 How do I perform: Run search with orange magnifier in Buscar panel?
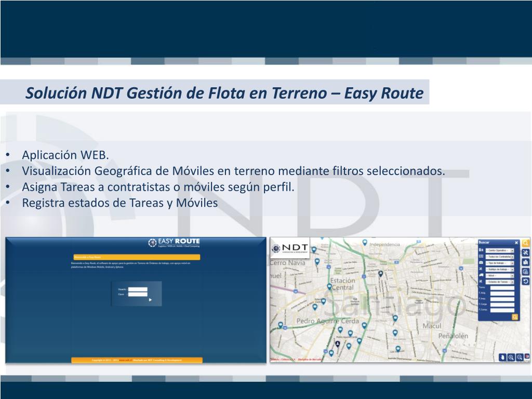point(515,317)
